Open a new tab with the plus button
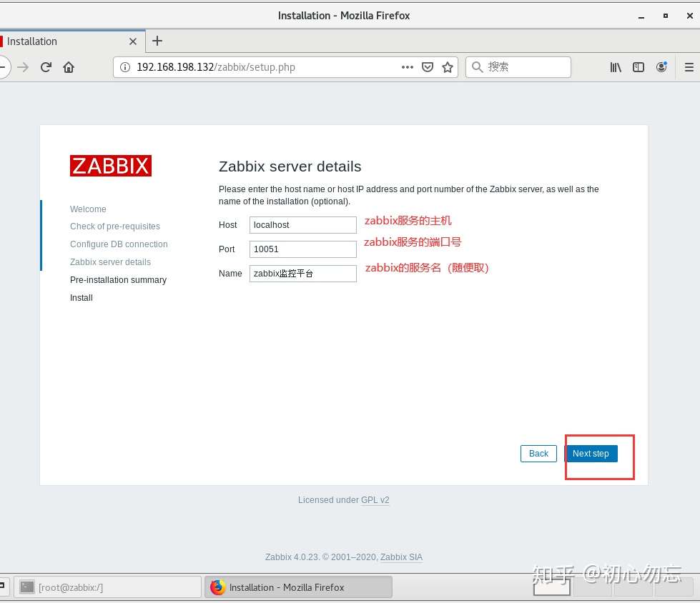The image size is (700, 603). point(157,41)
